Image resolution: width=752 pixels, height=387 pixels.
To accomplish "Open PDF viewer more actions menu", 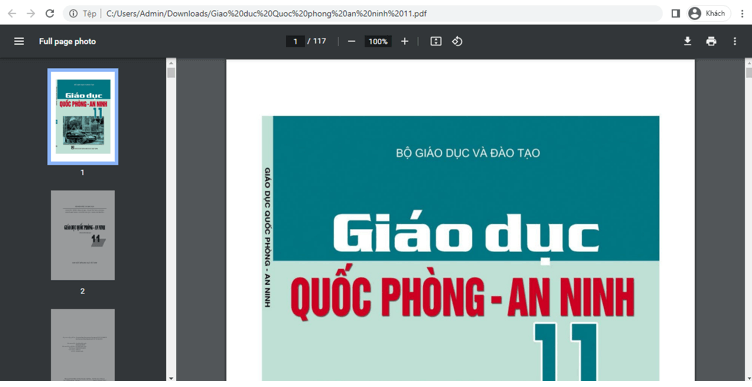I will coord(734,41).
